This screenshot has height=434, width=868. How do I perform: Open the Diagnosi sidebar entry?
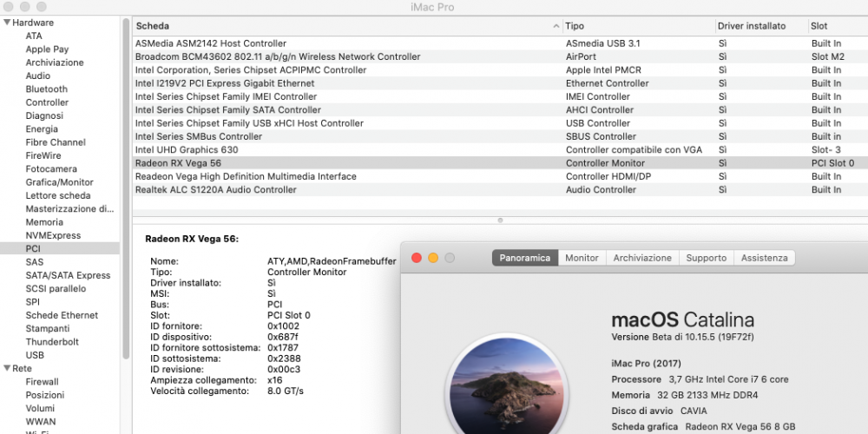44,115
